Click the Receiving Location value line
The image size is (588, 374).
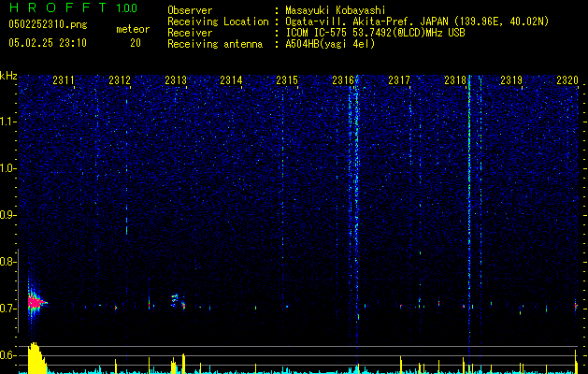[x=417, y=22]
